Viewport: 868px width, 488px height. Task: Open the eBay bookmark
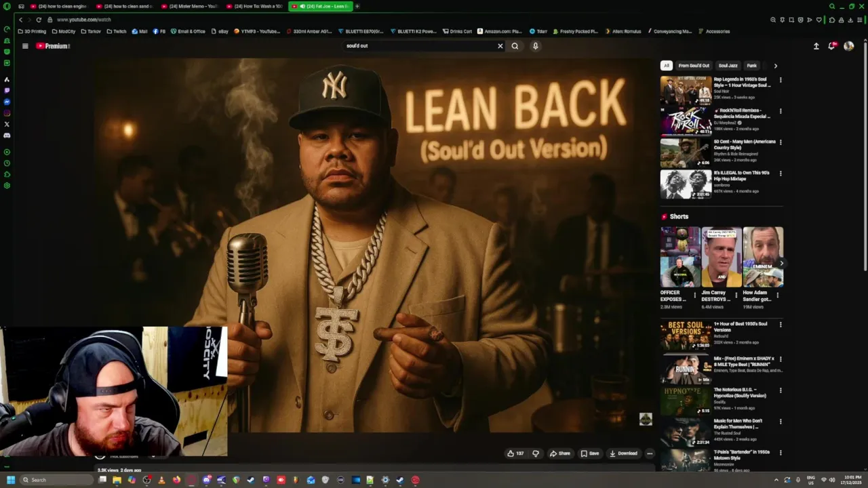220,31
